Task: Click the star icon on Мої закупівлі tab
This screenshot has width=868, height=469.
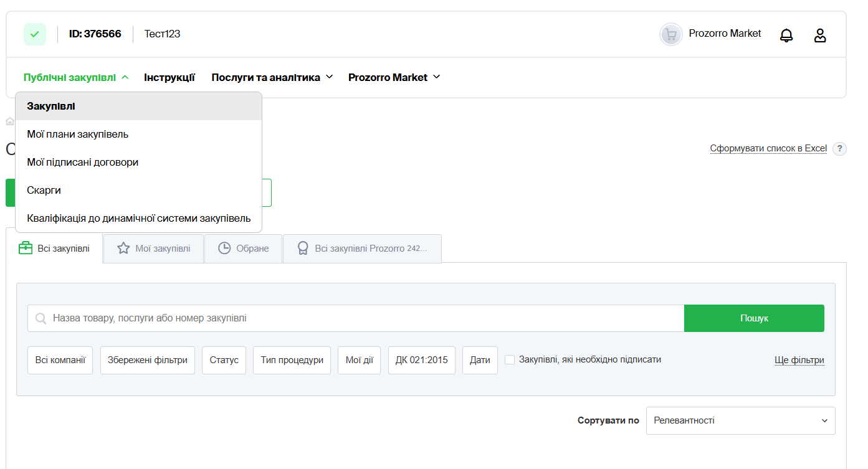Action: pyautogui.click(x=123, y=249)
